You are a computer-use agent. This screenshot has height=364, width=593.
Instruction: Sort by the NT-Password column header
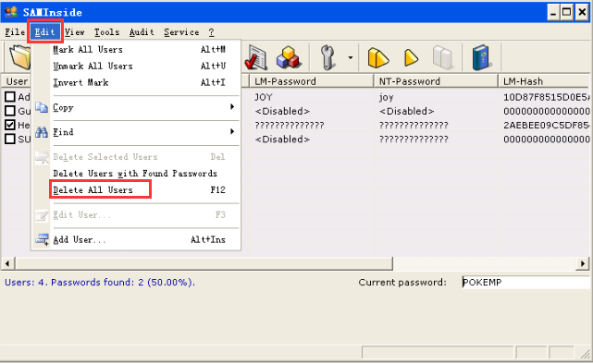(436, 81)
